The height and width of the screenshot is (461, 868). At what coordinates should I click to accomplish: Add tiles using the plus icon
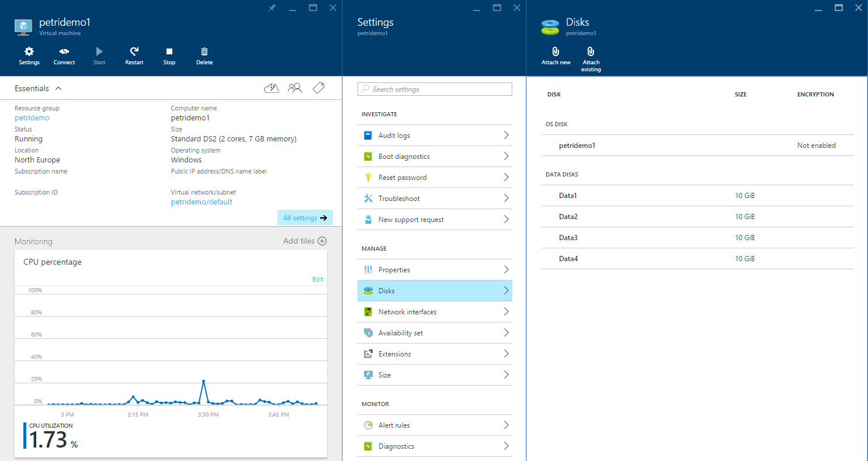[x=322, y=241]
